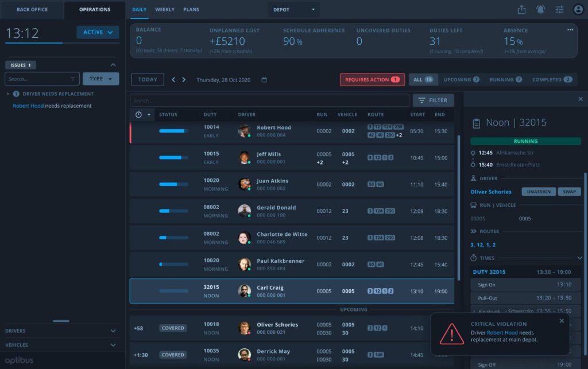
Task: Open the calendar date picker icon
Action: [264, 80]
